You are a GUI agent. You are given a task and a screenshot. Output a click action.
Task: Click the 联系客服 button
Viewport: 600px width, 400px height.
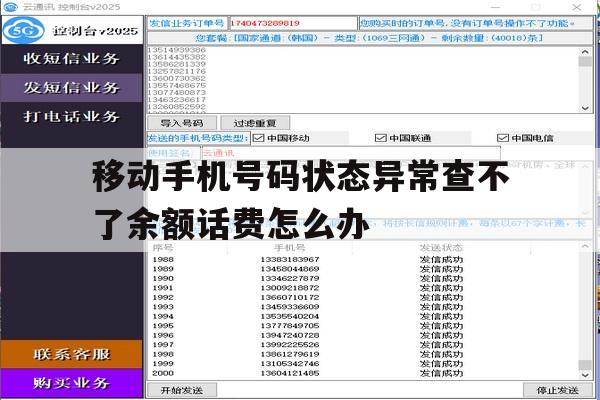[72, 354]
